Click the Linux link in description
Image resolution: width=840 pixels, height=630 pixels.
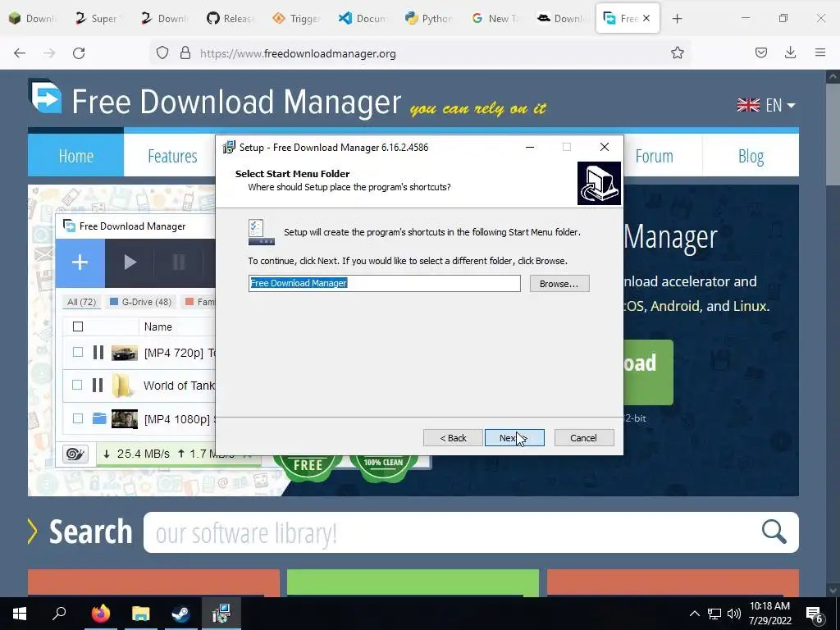point(750,306)
